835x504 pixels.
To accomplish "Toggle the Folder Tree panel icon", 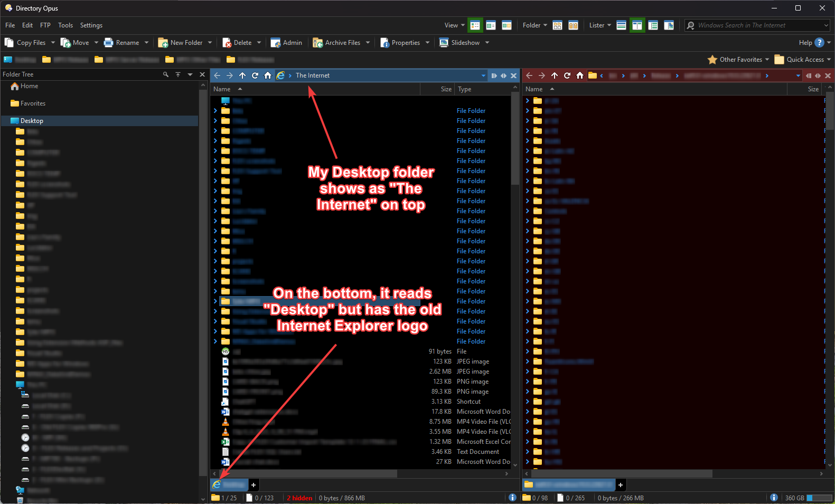I will pos(653,25).
